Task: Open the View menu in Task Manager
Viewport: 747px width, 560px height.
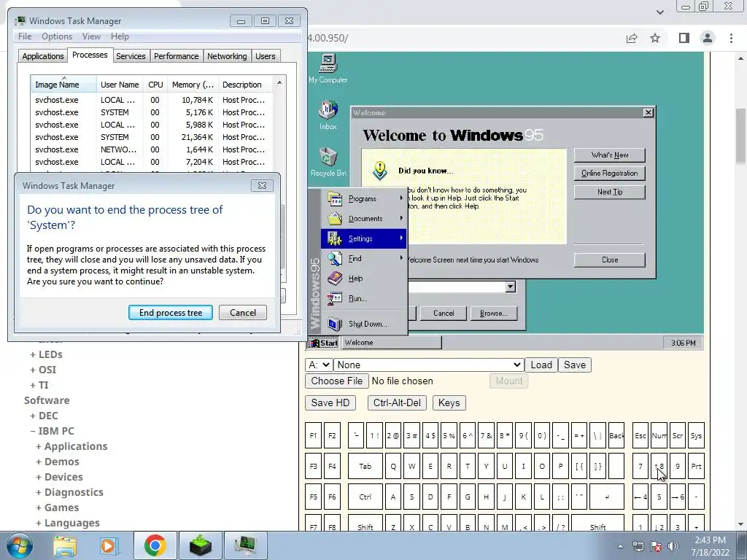Action: 91,36
